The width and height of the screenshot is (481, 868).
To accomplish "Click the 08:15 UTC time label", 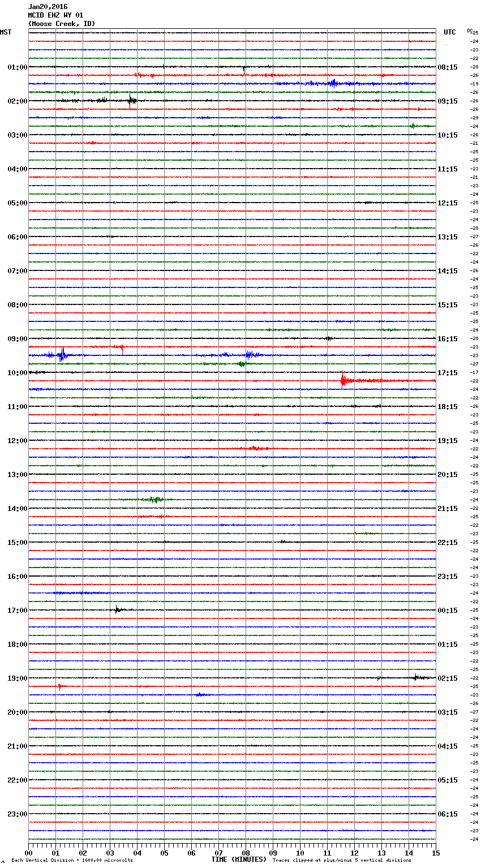I will point(448,67).
